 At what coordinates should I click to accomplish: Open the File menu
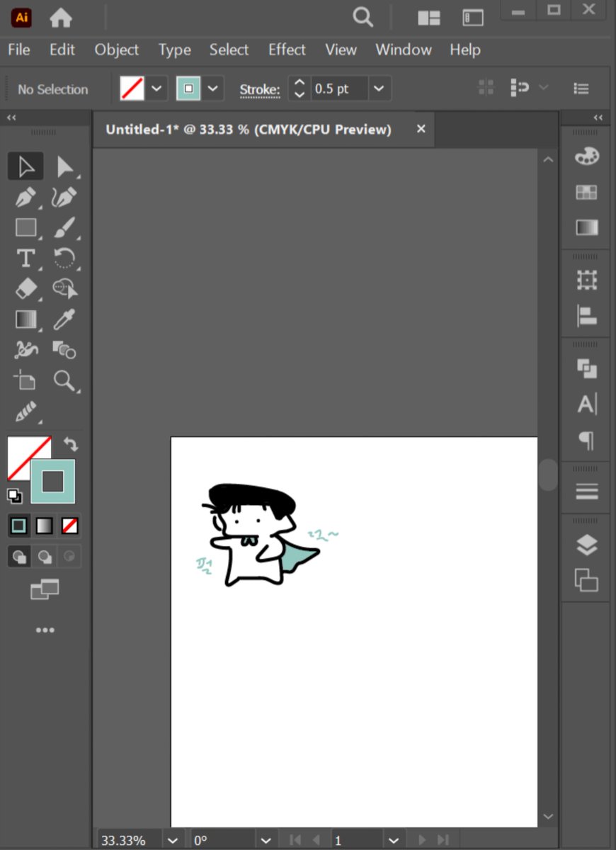(x=18, y=50)
